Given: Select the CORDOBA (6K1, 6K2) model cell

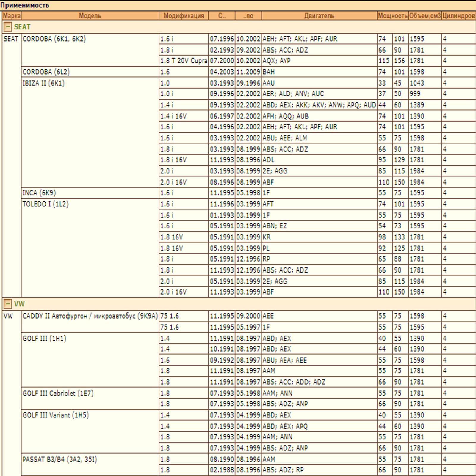Looking at the screenshot, I should [90, 50].
